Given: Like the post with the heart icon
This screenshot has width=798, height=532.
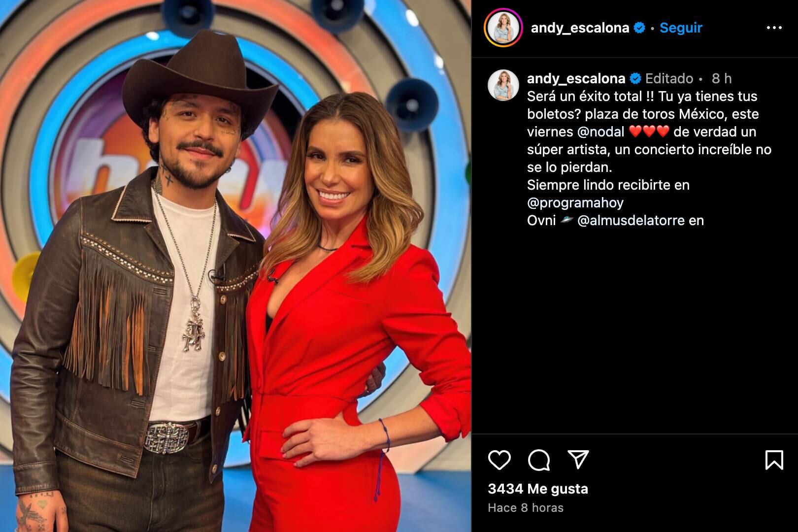Looking at the screenshot, I should click(499, 460).
